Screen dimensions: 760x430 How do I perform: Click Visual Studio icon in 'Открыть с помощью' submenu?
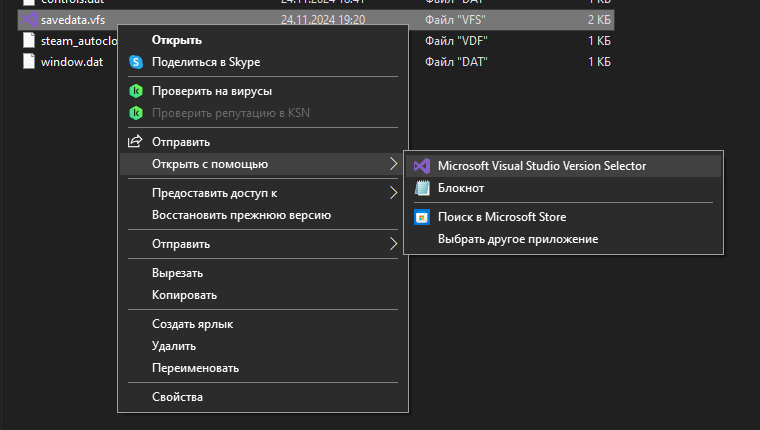(x=422, y=166)
